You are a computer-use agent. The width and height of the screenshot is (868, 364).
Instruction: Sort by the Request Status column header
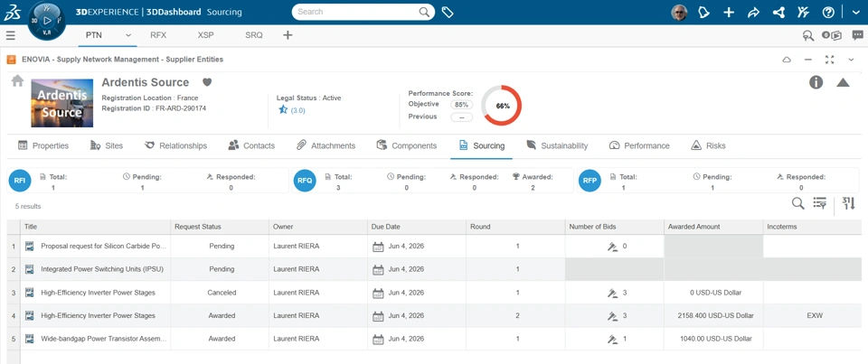pyautogui.click(x=220, y=227)
